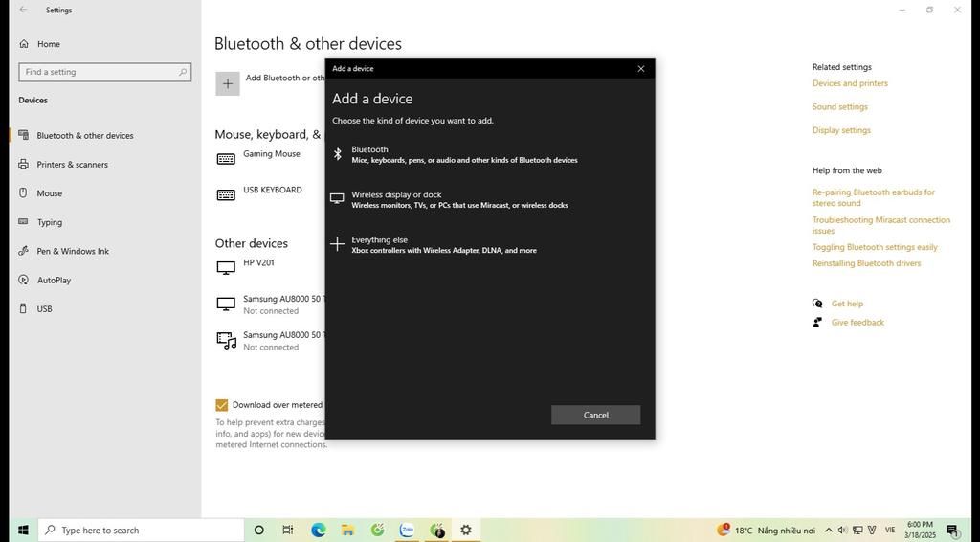Open the Typing settings section
Screen dimensions: 980x542
point(49,222)
